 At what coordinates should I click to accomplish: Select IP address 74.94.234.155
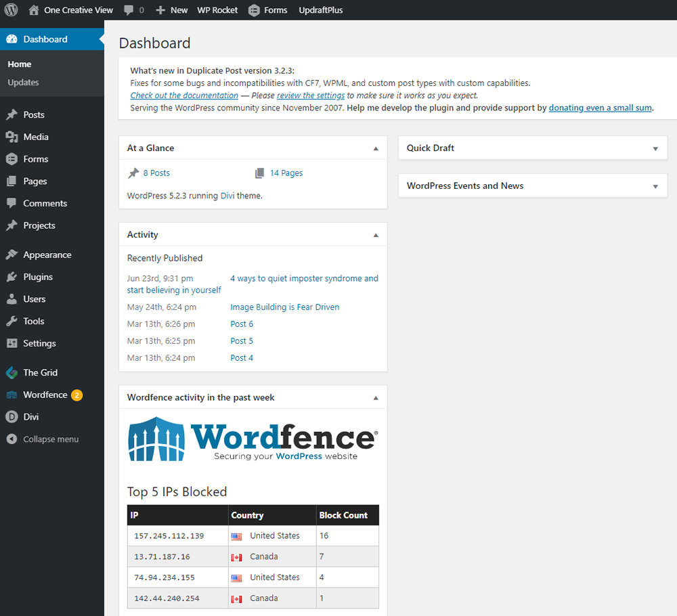coord(164,577)
